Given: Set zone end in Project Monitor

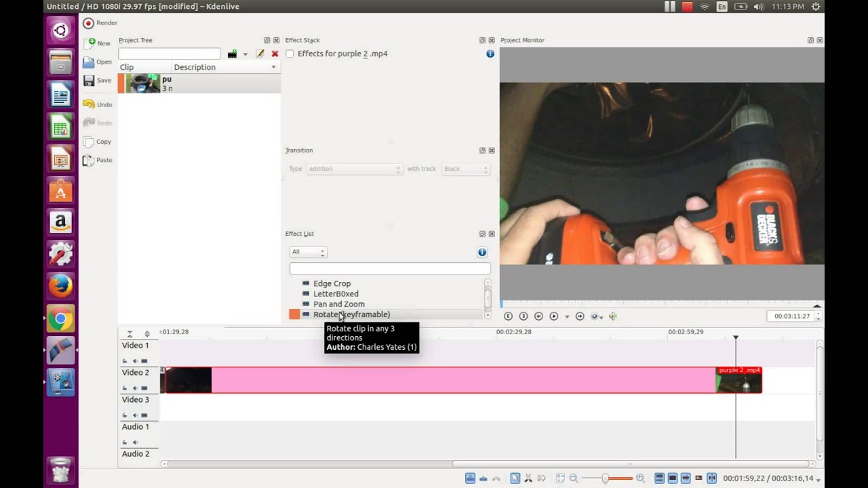Looking at the screenshot, I should 523,316.
